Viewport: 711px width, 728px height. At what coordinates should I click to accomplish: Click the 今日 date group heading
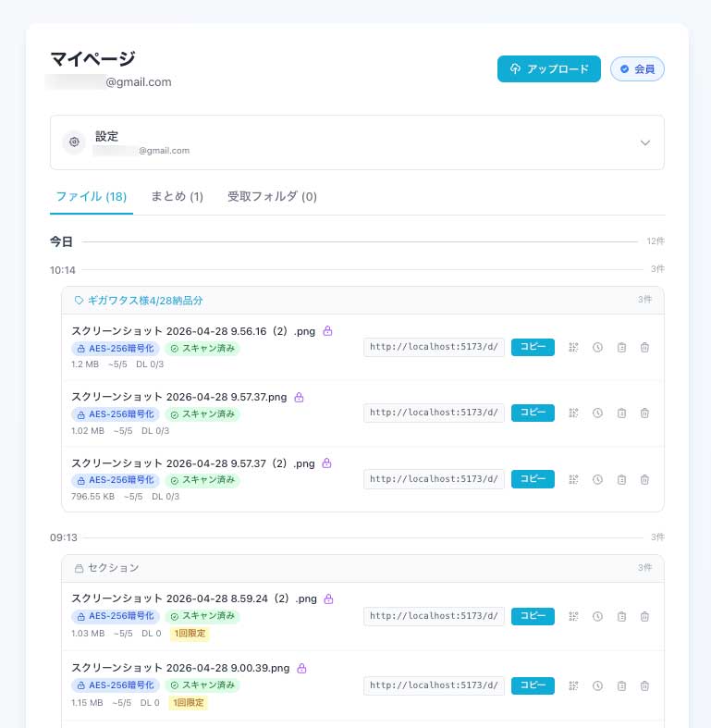point(61,241)
